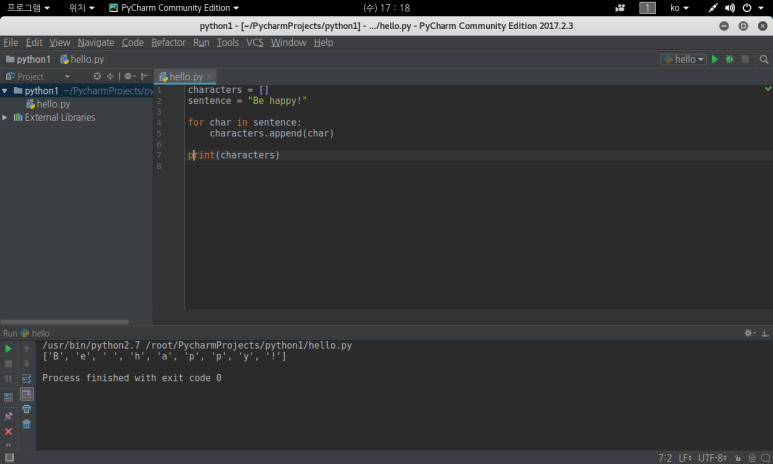
Task: Click the Run panel pause output icon
Action: pyautogui.click(x=8, y=379)
